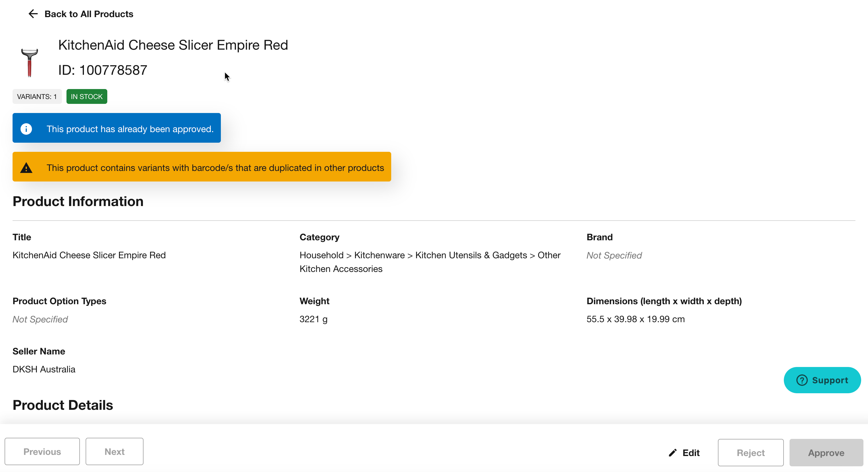868x472 pixels.
Task: Click the KitchenAid Cheese Slicer Empire Red heading
Action: [173, 45]
